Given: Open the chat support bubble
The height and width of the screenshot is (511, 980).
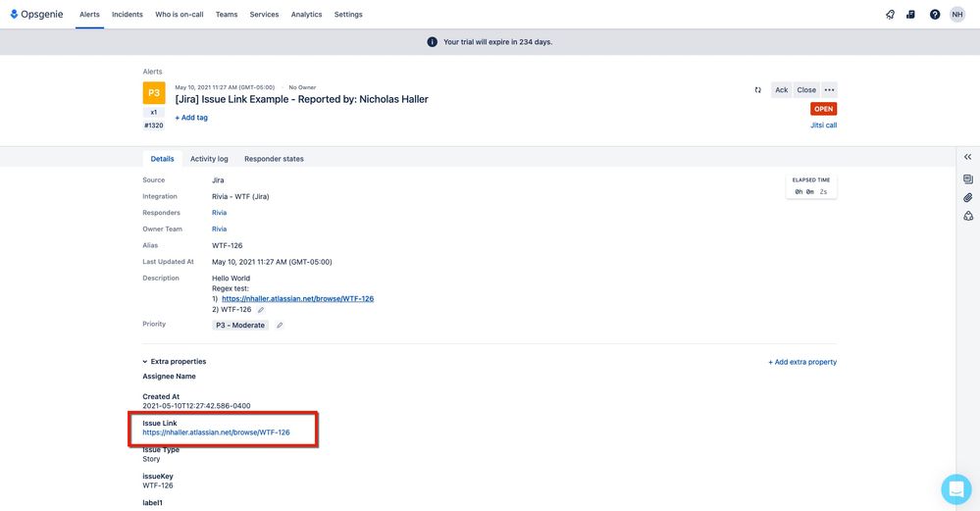Looking at the screenshot, I should coord(956,489).
